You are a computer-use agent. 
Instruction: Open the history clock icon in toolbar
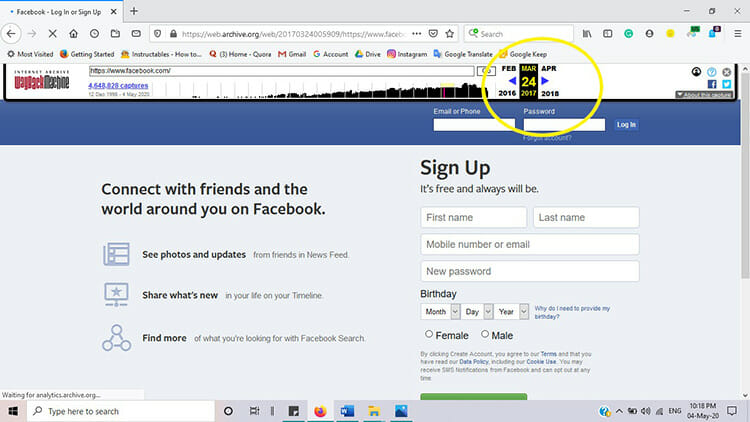pos(94,33)
